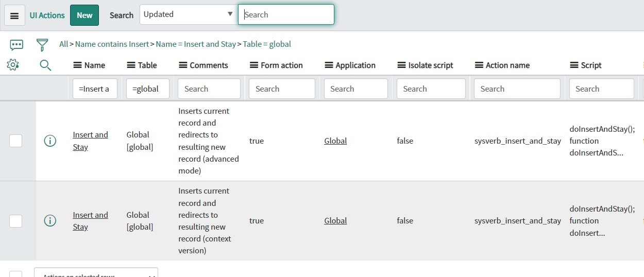Viewport: 644px width, 277px height.
Task: Sort by Action name column header
Action: (x=507, y=65)
